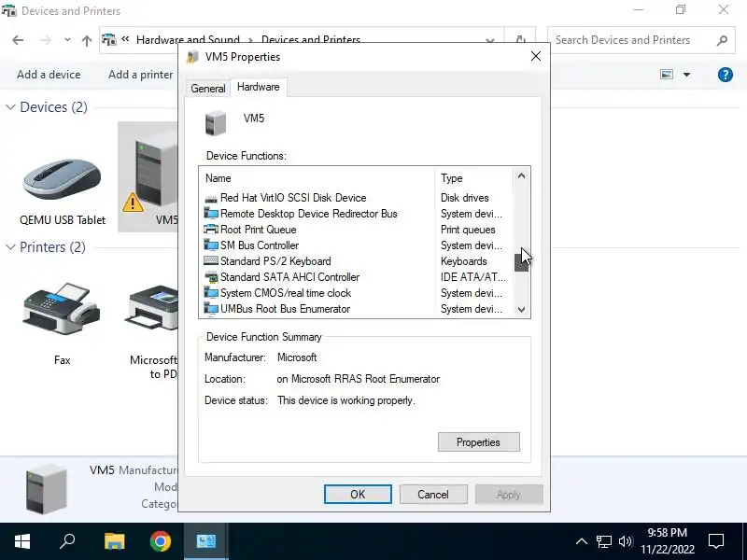Click the Standard PS/2 Keyboard icon
This screenshot has width=747, height=560.
coord(211,261)
